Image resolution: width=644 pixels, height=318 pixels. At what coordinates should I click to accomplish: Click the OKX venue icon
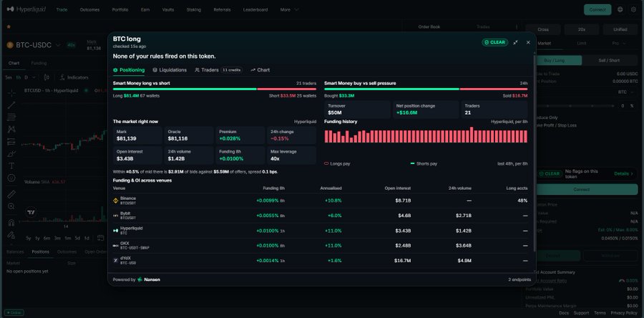tap(115, 246)
